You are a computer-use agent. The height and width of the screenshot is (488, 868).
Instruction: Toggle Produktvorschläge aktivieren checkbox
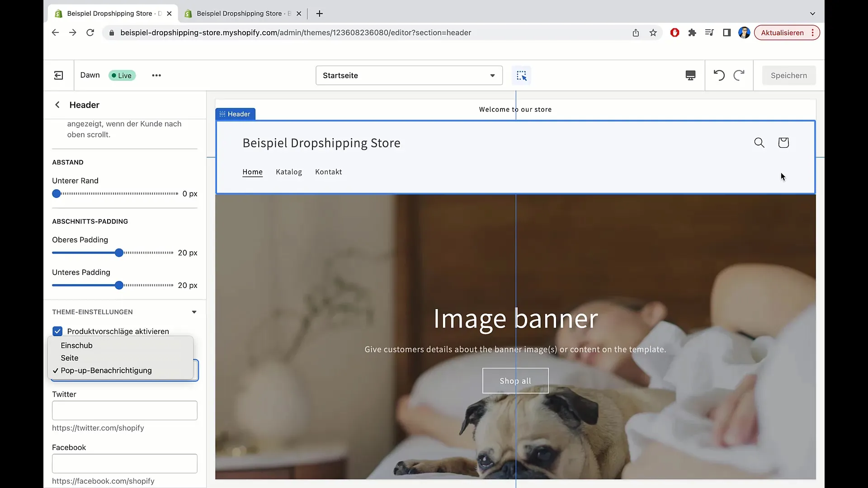(x=57, y=331)
